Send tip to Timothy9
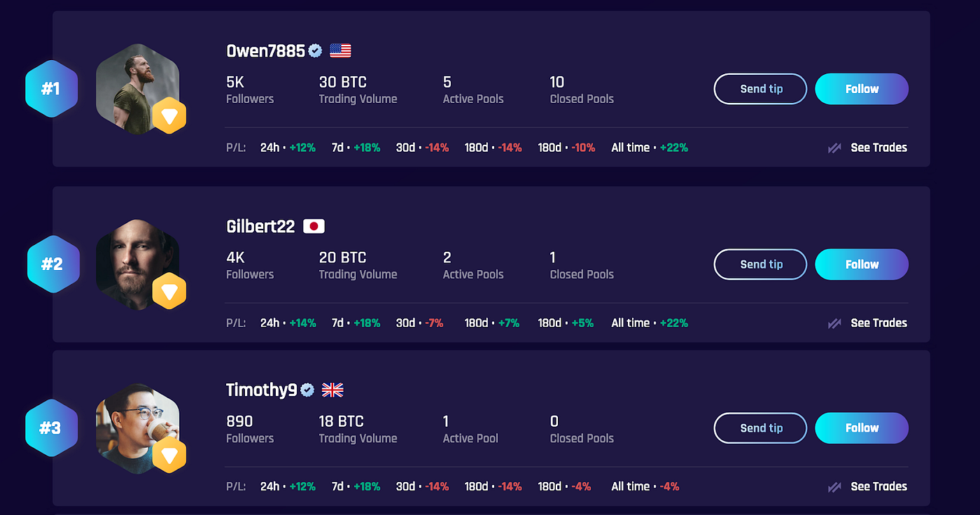980x515 pixels. [760, 428]
